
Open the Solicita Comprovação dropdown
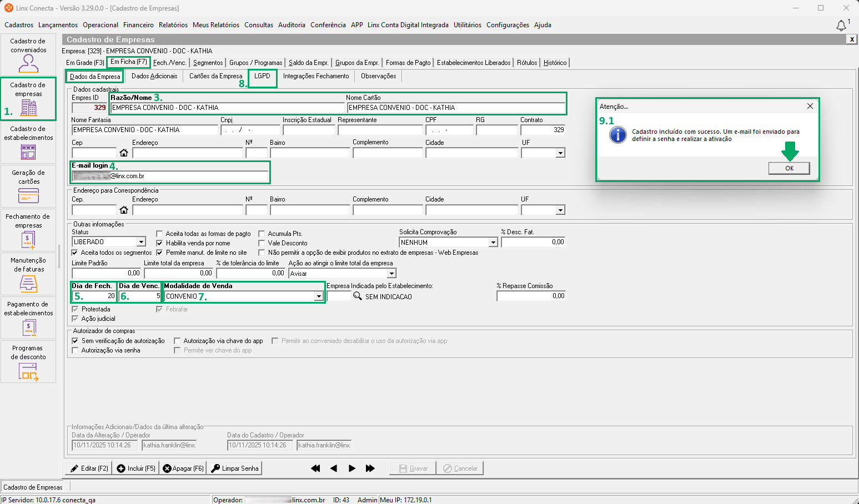(493, 243)
